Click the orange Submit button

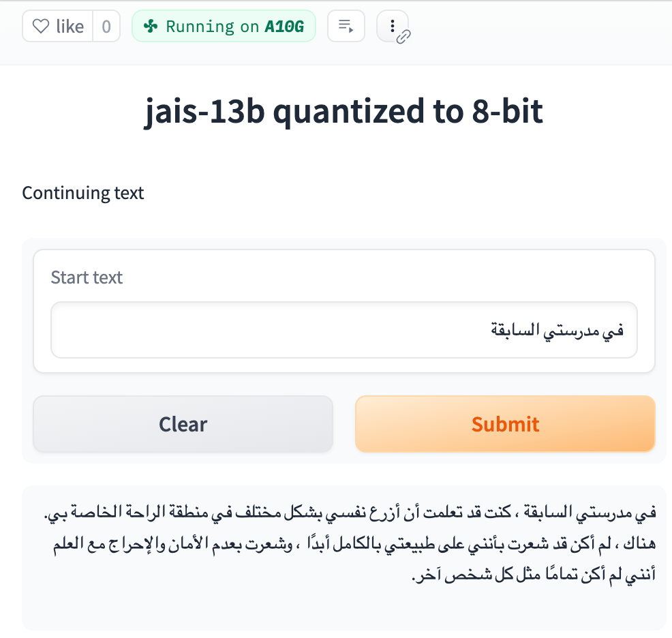click(x=505, y=423)
